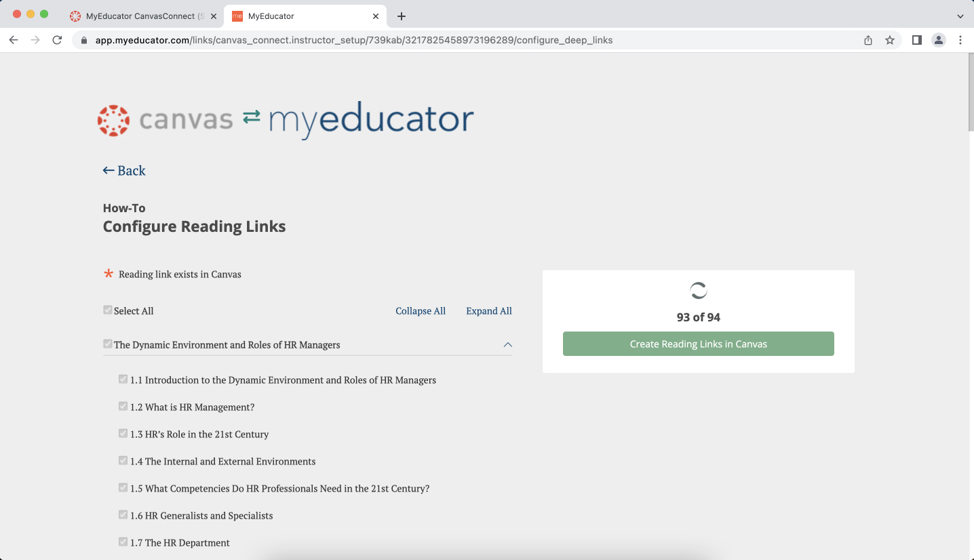Click the Canvas logo
Image resolution: width=974 pixels, height=560 pixels.
pos(165,120)
